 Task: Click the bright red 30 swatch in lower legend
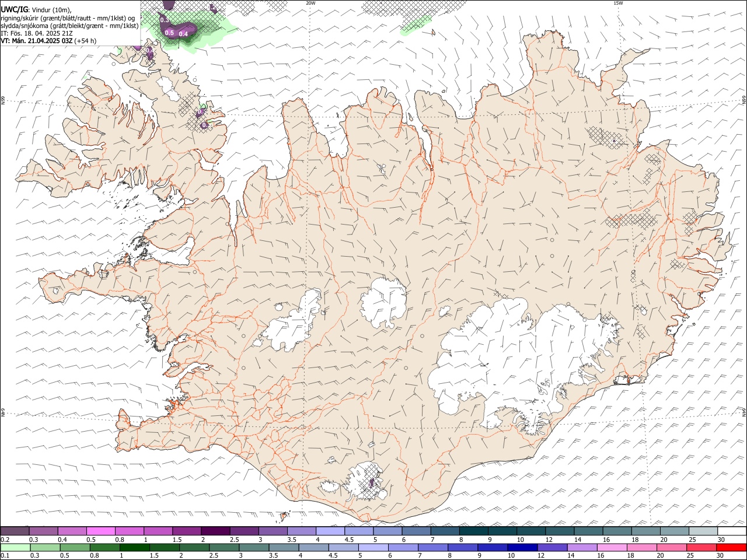(x=731, y=547)
